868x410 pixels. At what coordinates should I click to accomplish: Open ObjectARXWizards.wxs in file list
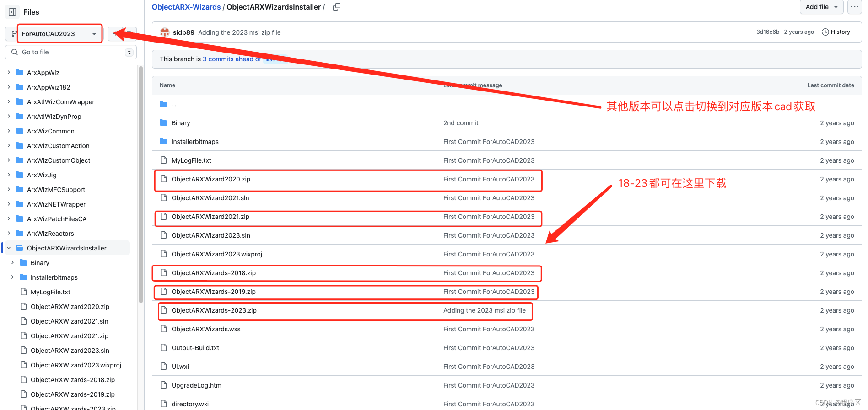(x=206, y=329)
